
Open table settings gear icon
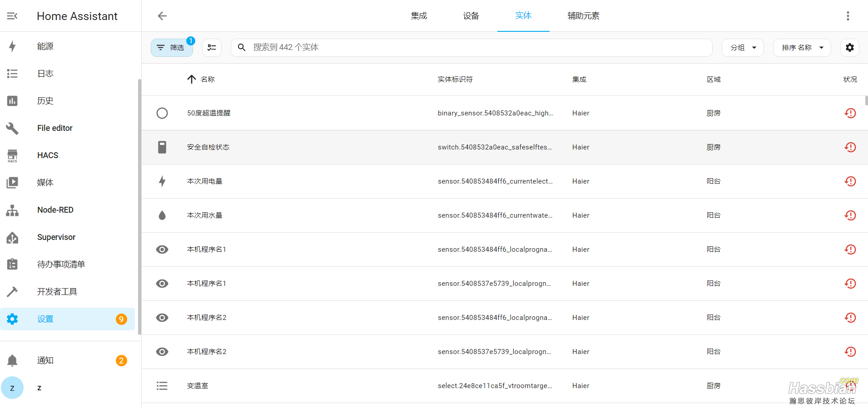[x=849, y=47]
